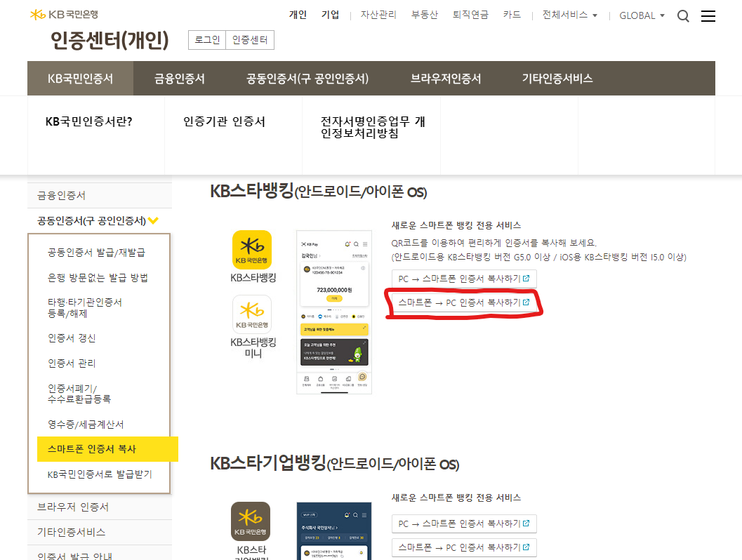
Task: Click the KB스타기업뱅킹 phone screenshot thumbnail
Action: pos(334,531)
